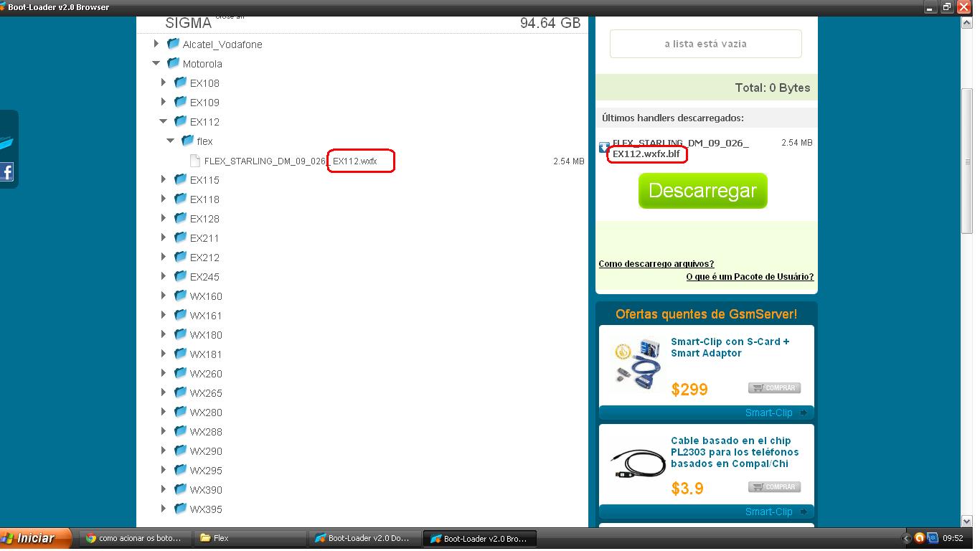
Task: Expand the EX108 folder arrow
Action: point(164,83)
